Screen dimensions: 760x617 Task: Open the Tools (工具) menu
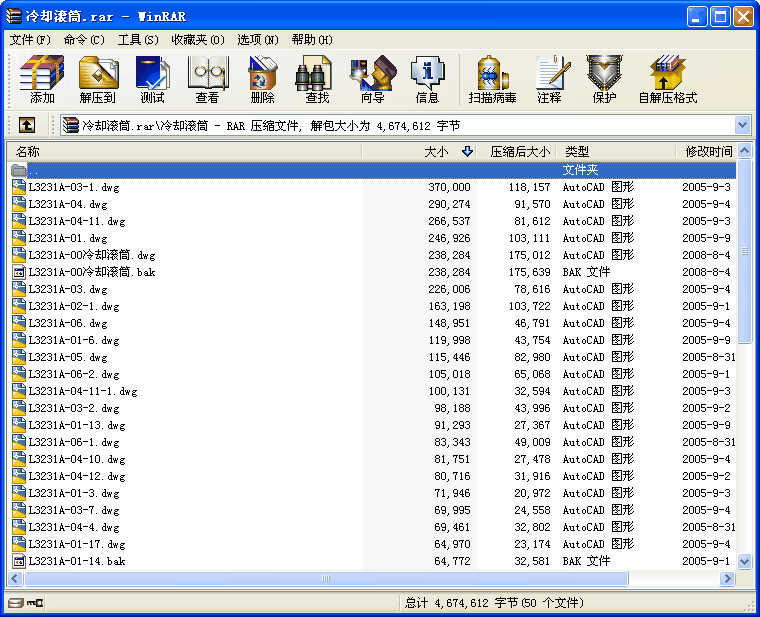pos(138,40)
